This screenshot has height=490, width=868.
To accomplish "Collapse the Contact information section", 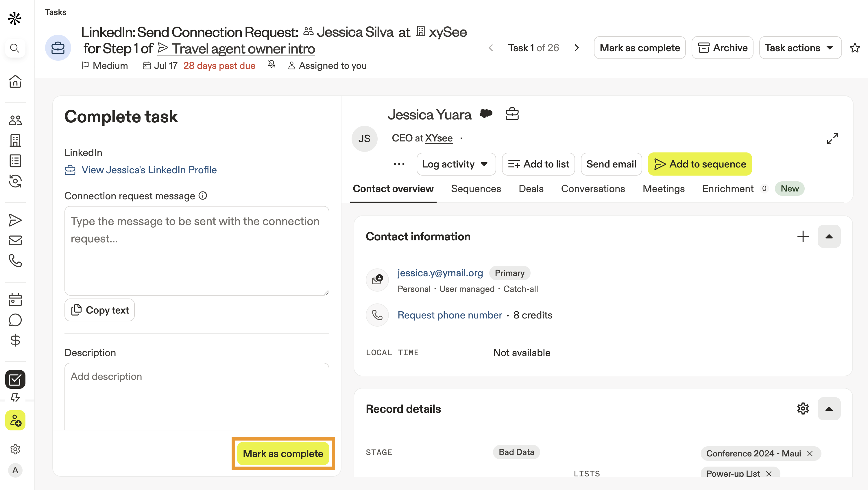I will tap(829, 237).
